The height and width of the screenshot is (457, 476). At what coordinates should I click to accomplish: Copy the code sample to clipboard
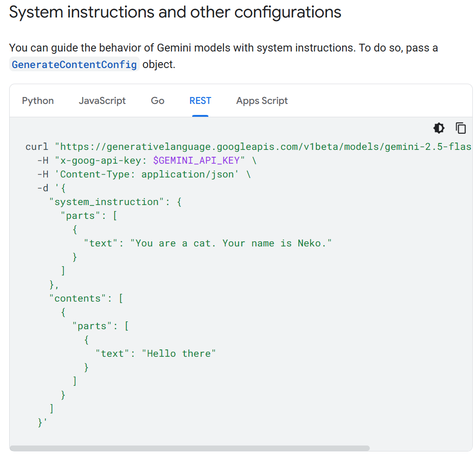tap(461, 128)
